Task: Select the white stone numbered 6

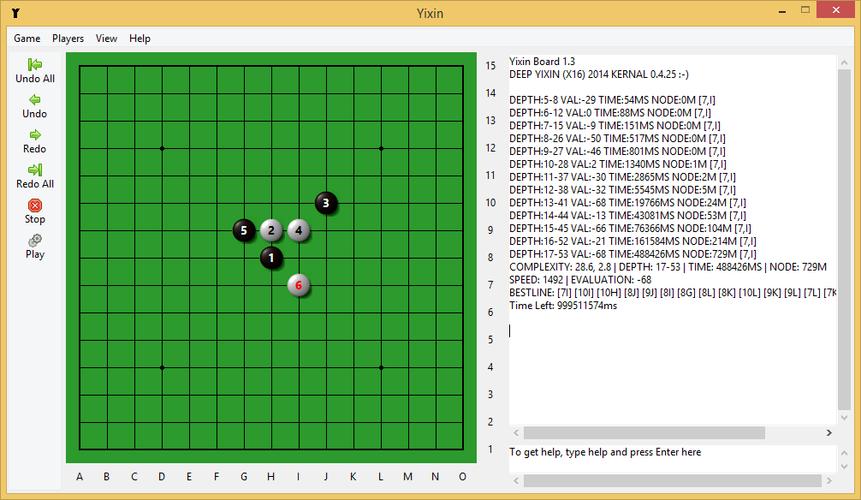Action: coord(298,285)
